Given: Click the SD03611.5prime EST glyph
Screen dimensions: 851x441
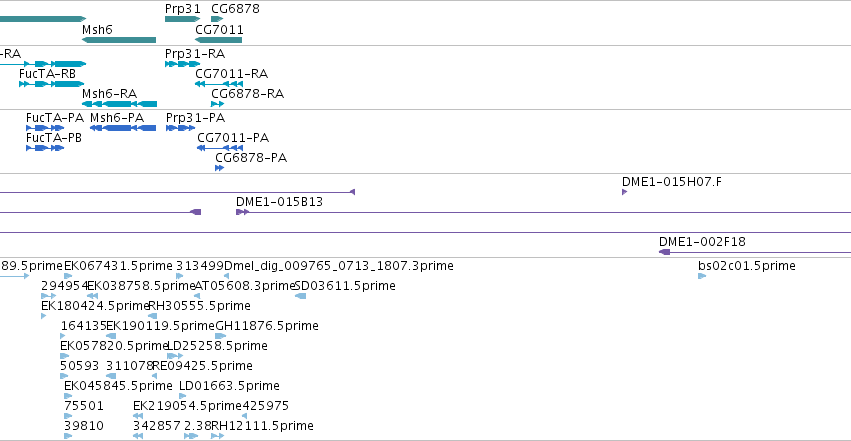Looking at the screenshot, I should tap(300, 296).
